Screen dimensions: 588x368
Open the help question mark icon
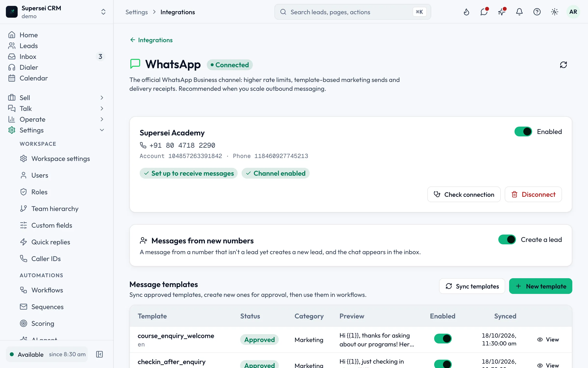tap(537, 12)
